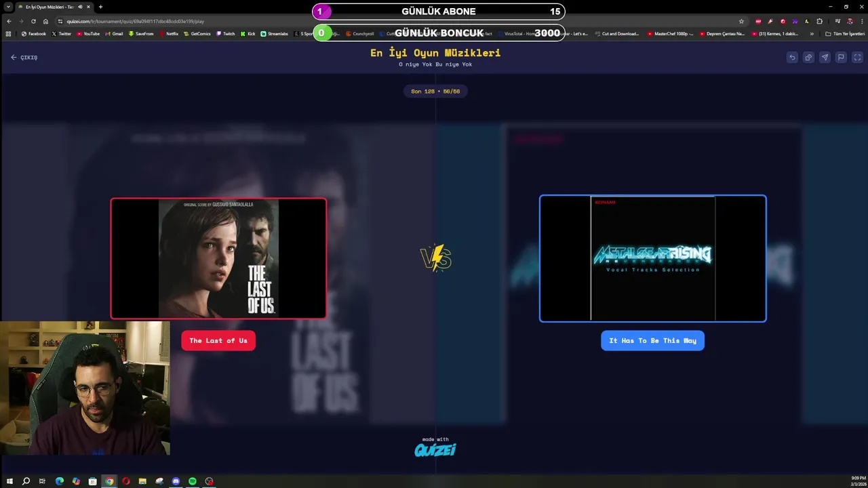Viewport: 868px width, 488px height.
Task: Click the browser forward arrow
Action: point(21,21)
